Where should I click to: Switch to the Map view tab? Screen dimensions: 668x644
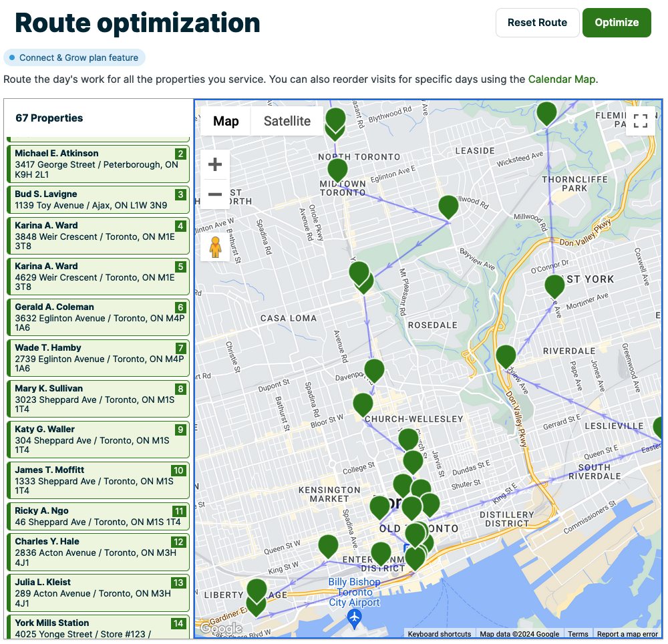click(225, 122)
